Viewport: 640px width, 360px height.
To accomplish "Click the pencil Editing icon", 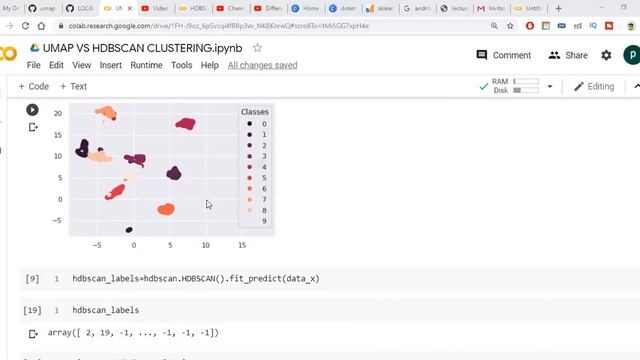I will click(578, 87).
